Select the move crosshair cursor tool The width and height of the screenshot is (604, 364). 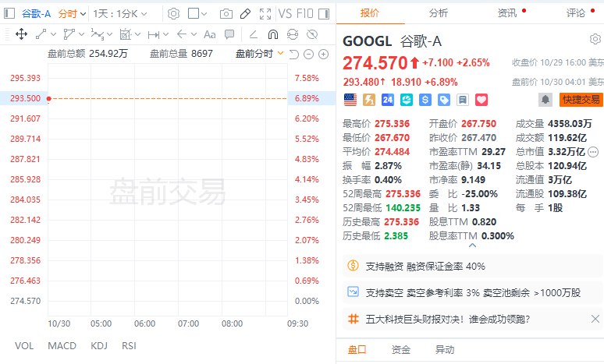22,34
